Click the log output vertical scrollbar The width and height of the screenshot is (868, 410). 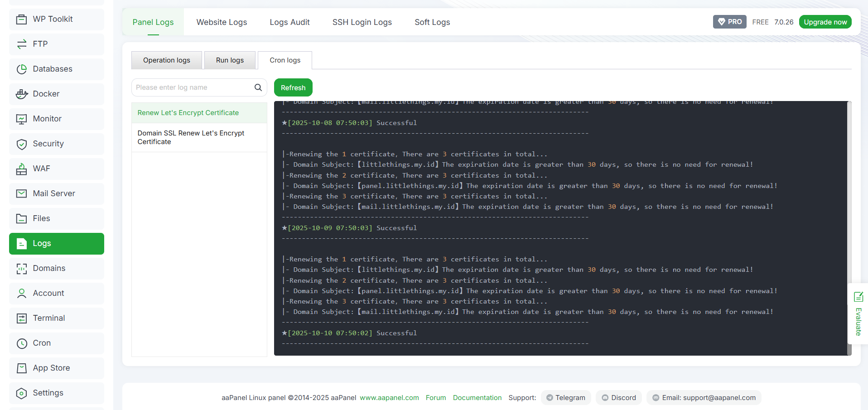(x=849, y=228)
